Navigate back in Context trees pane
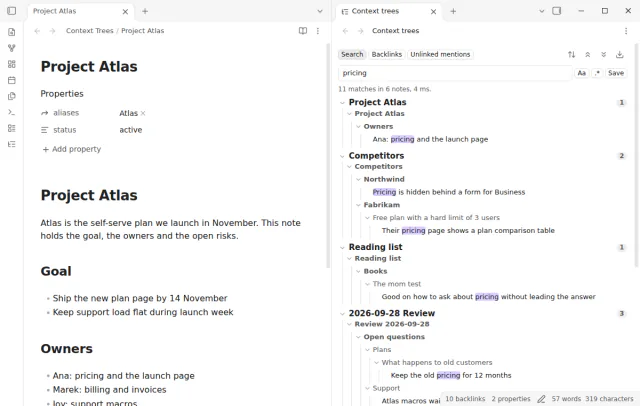The image size is (640, 406). coord(345,31)
